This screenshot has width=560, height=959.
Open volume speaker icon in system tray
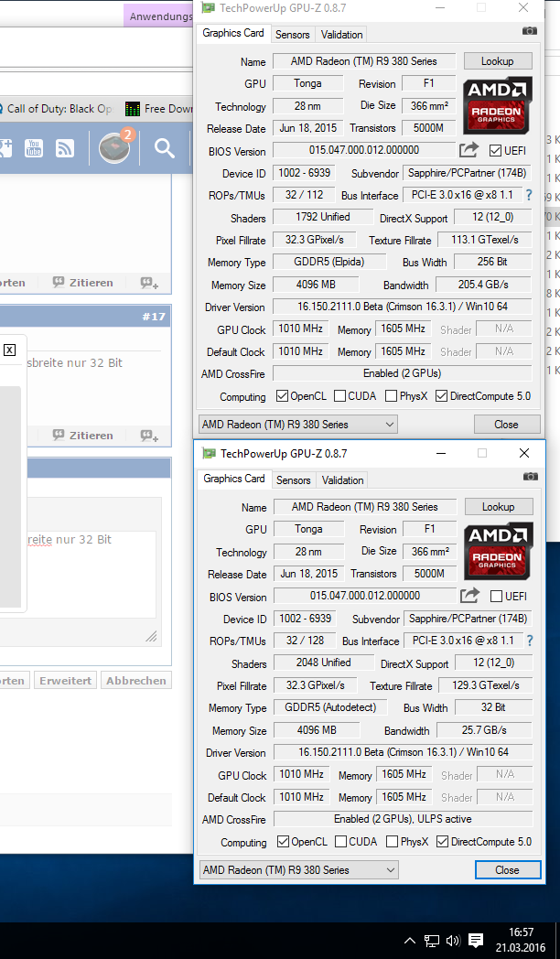coord(453,941)
